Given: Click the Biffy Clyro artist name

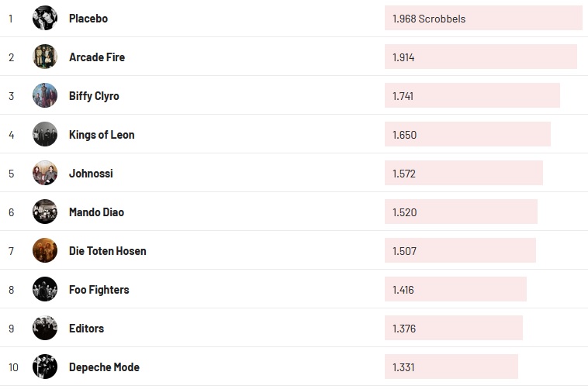Looking at the screenshot, I should click(94, 95).
